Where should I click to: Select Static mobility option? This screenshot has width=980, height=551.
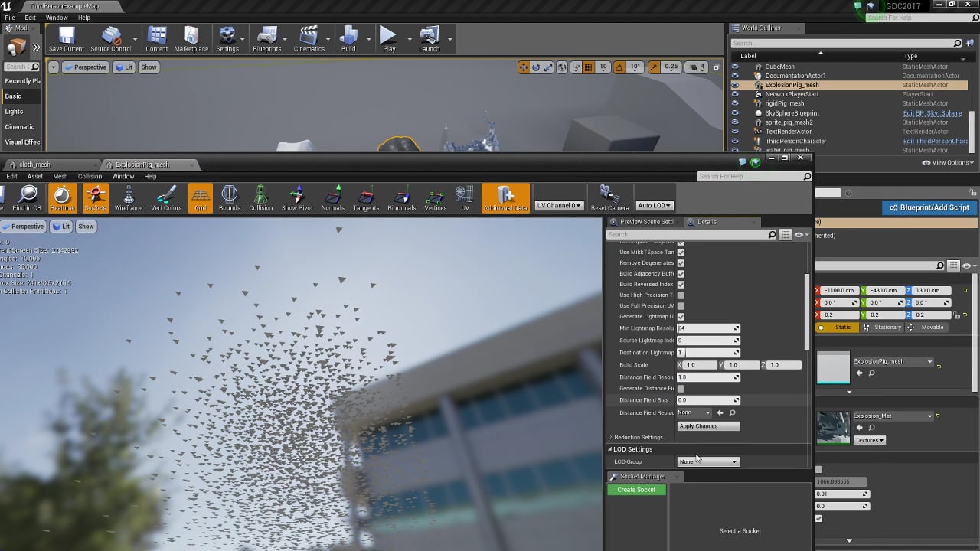point(837,328)
